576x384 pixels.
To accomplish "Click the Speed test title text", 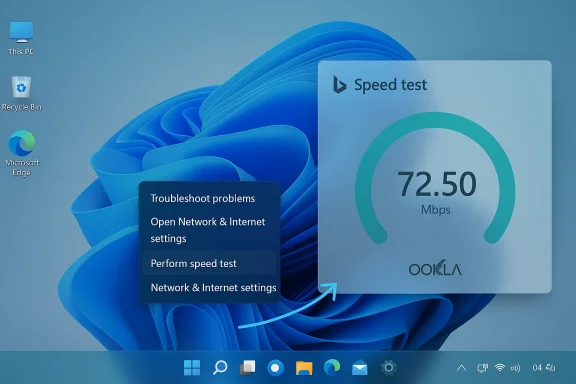I will 390,85.
